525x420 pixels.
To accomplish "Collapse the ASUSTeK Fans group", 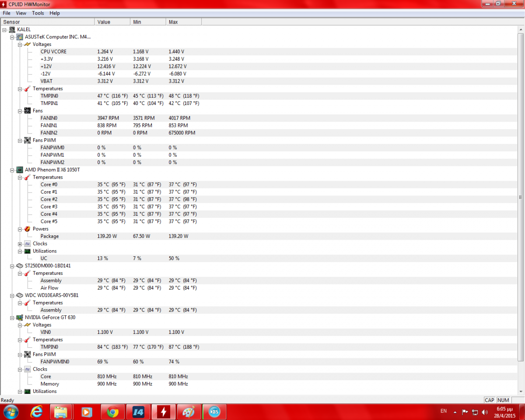I will coord(20,111).
